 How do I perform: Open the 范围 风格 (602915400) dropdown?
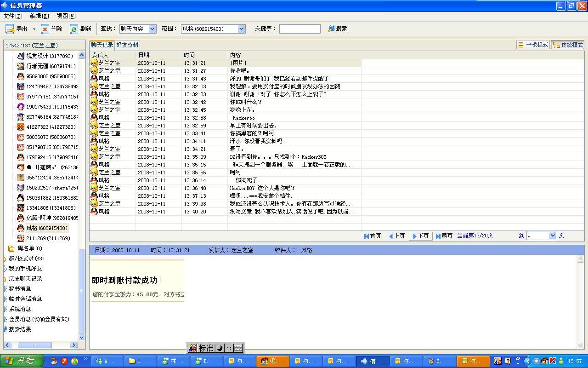pos(242,29)
